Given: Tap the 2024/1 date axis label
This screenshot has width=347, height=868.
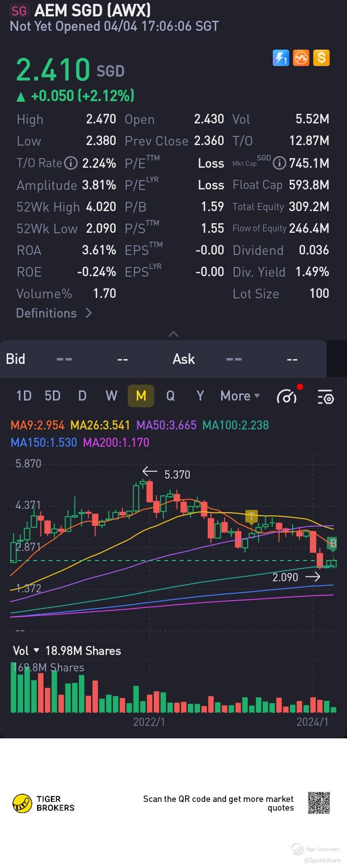Looking at the screenshot, I should click(x=312, y=721).
